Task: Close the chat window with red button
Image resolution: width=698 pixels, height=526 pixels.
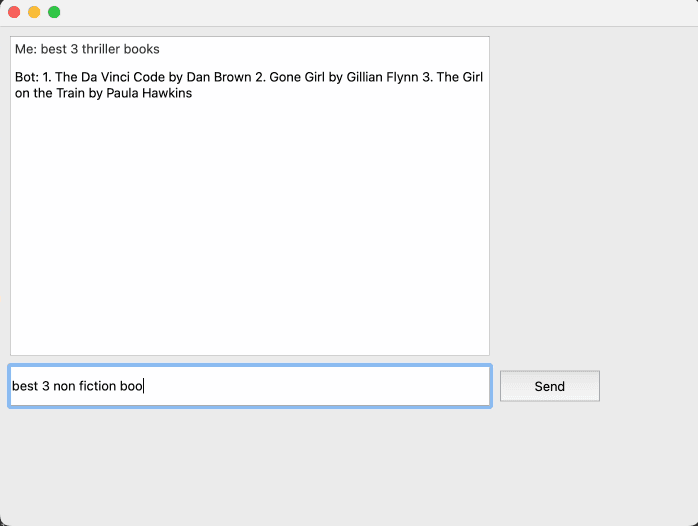Action: pyautogui.click(x=14, y=12)
